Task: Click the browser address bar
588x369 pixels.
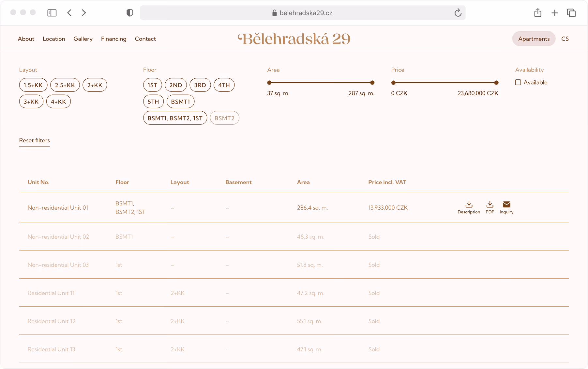Action: coord(302,13)
